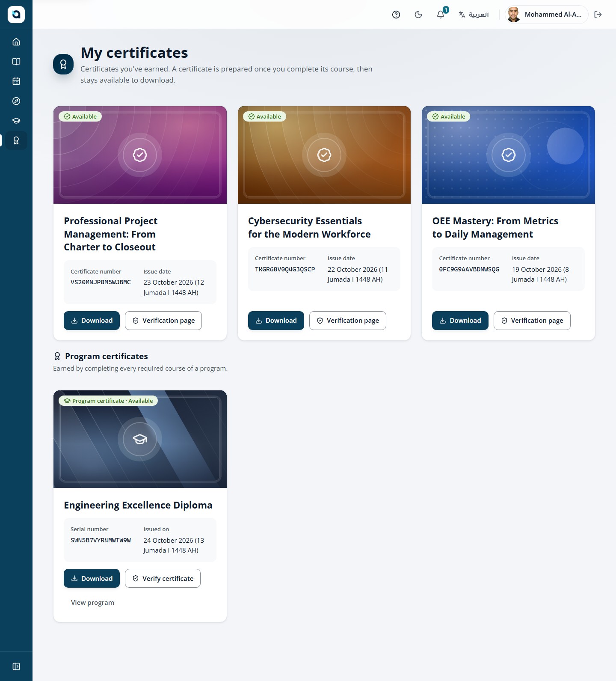Click certificate number TKGR68V0Q4G3QSCP
The width and height of the screenshot is (616, 681).
285,269
